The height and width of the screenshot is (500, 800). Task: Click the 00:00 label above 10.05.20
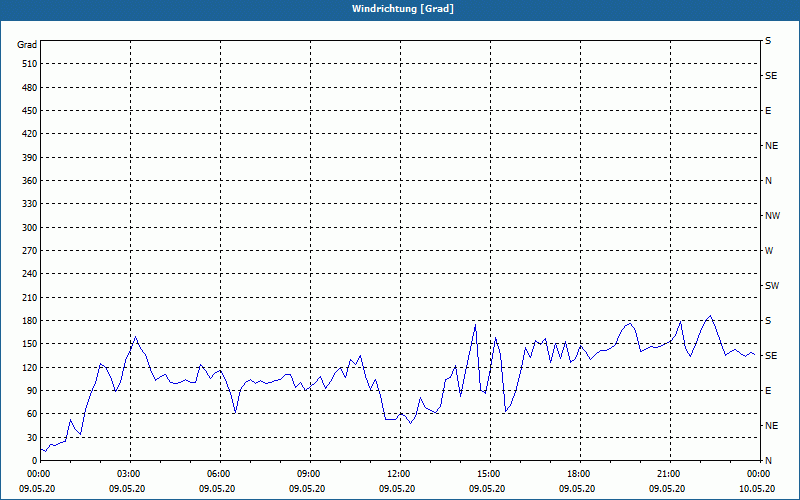tap(760, 474)
